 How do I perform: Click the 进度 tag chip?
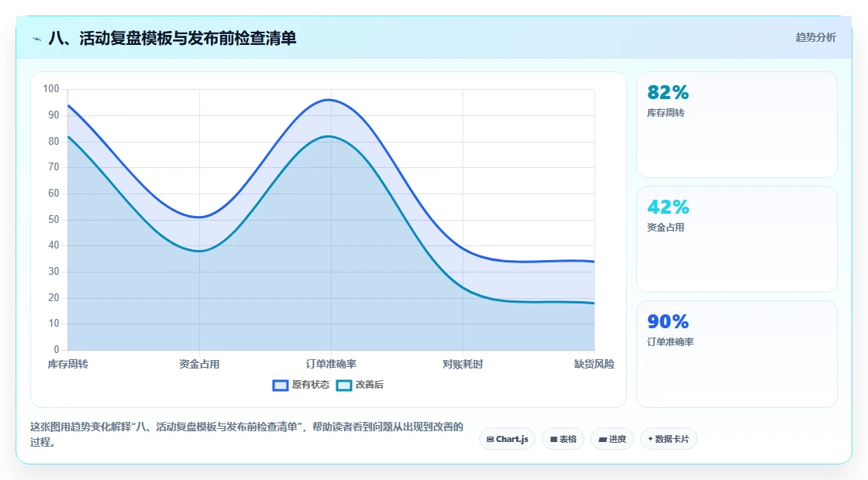click(x=612, y=439)
